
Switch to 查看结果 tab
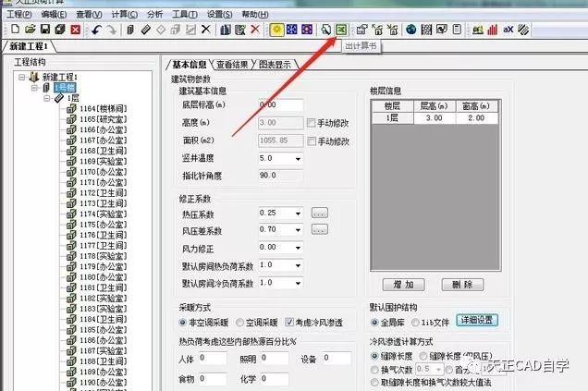(x=232, y=65)
